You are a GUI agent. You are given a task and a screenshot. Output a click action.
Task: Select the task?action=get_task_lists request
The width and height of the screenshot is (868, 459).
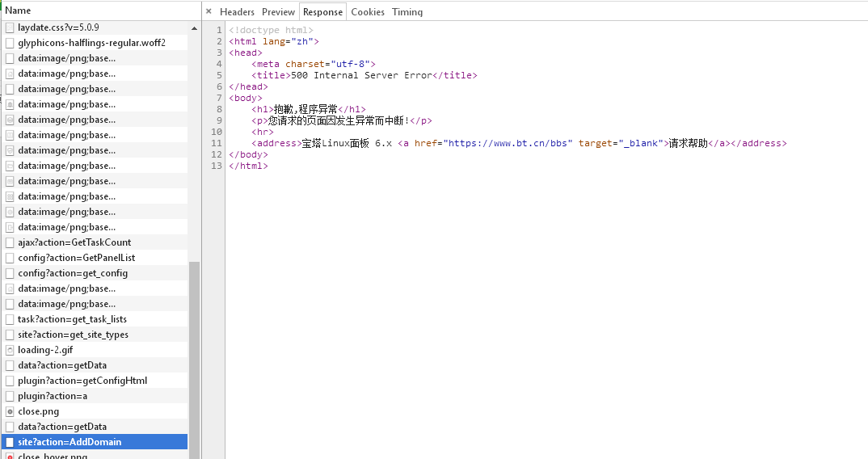pos(95,319)
